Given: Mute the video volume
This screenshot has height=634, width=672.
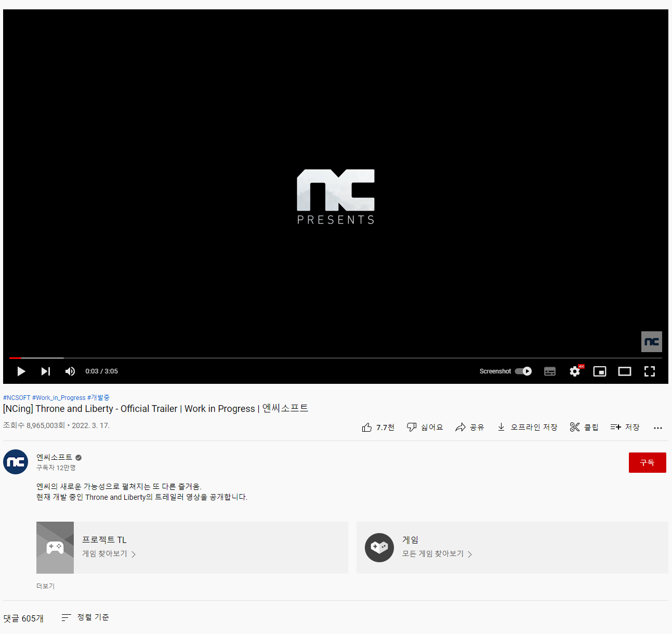Looking at the screenshot, I should click(70, 371).
